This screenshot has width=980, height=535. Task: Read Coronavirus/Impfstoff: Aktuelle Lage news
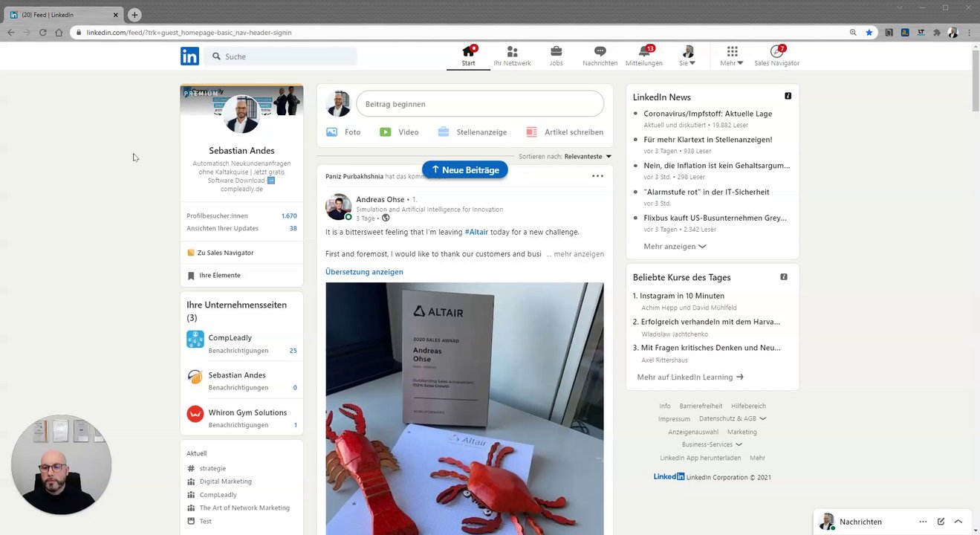[707, 114]
